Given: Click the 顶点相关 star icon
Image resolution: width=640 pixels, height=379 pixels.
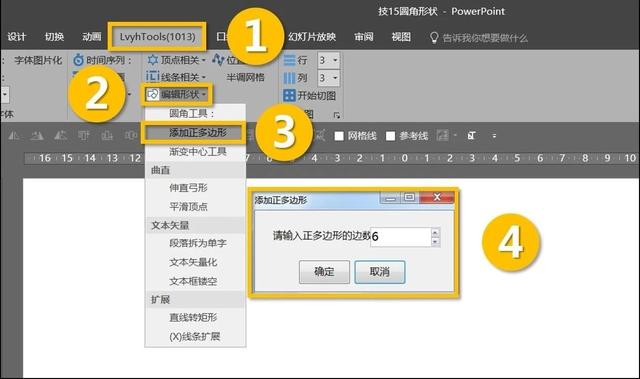Looking at the screenshot, I should (x=153, y=60).
